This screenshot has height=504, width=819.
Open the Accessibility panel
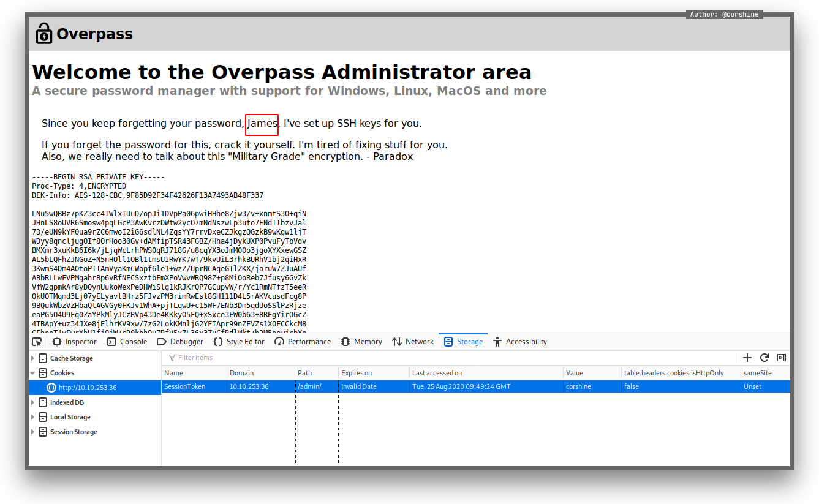[x=519, y=342]
